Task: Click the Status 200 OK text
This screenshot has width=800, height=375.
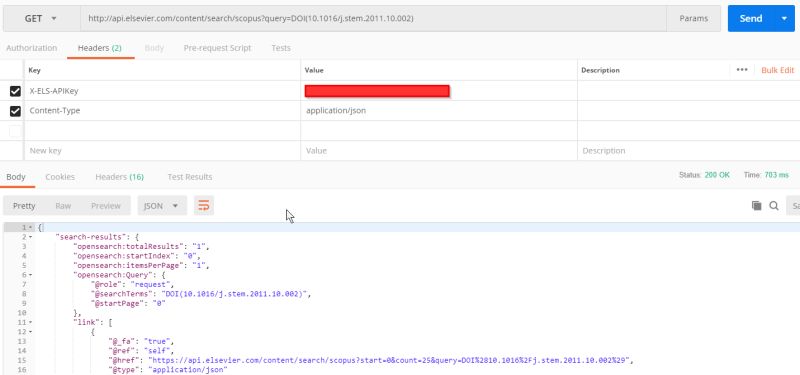Action: (x=704, y=175)
